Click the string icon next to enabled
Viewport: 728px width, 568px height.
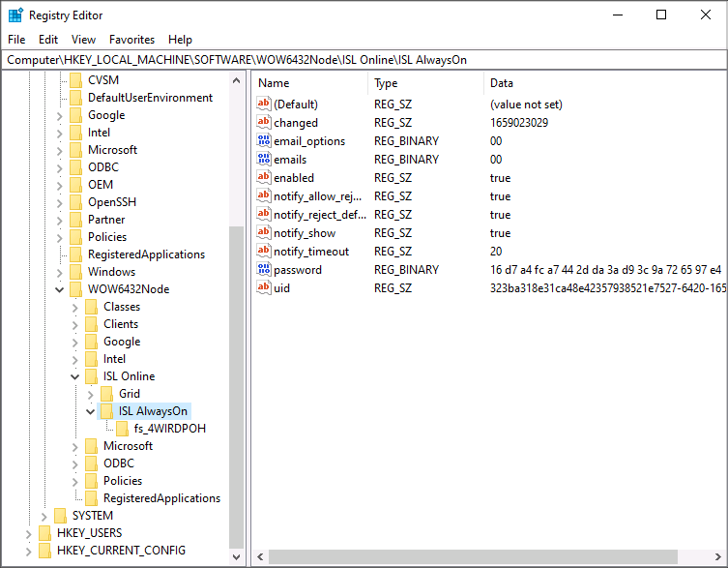(x=263, y=177)
